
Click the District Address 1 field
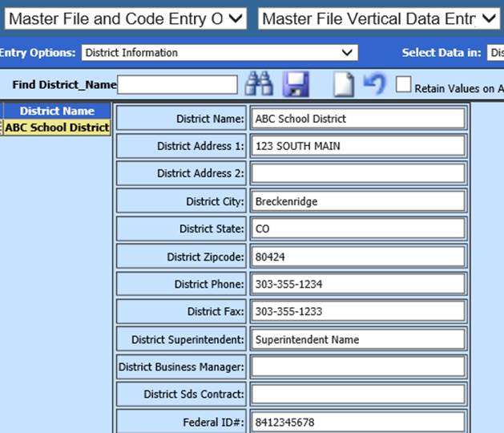(x=357, y=146)
